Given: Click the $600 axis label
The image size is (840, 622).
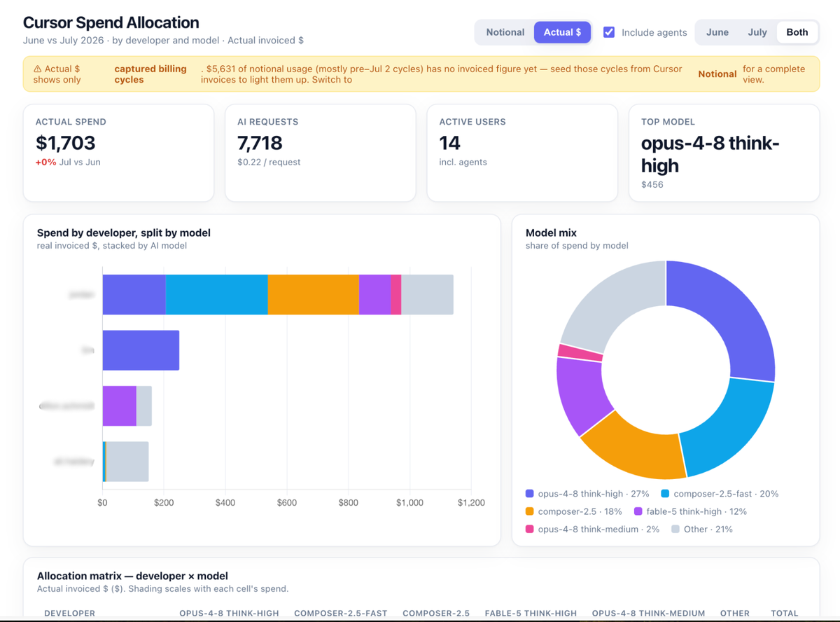Looking at the screenshot, I should 286,503.
